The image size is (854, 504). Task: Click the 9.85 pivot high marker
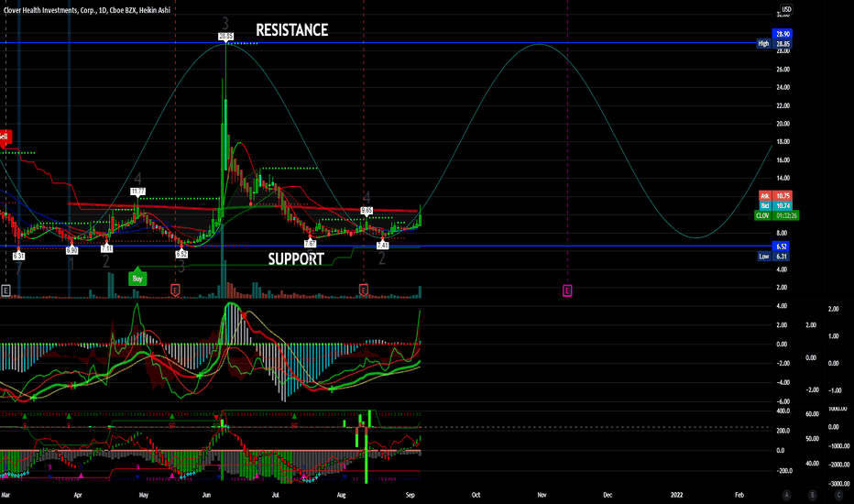coord(367,211)
